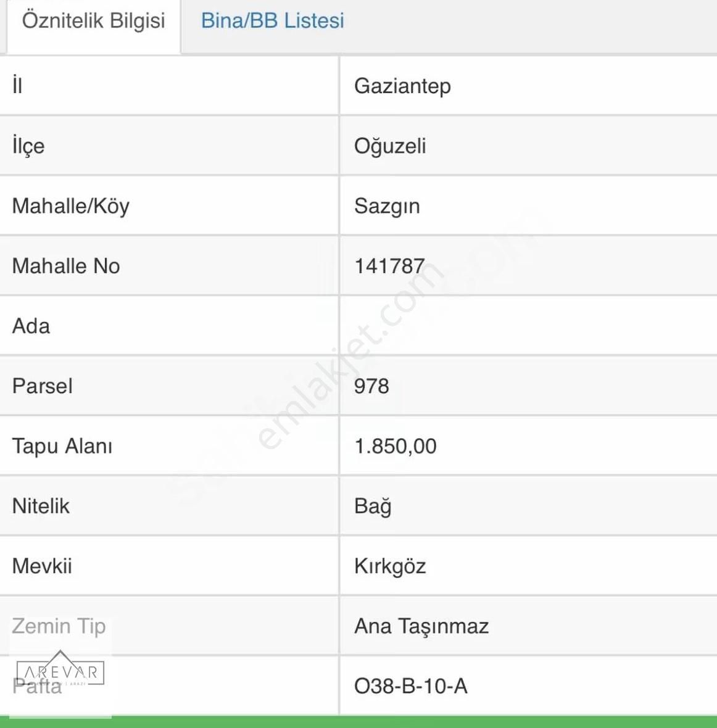Click the İlçe row label
The height and width of the screenshot is (728, 717).
[28, 146]
